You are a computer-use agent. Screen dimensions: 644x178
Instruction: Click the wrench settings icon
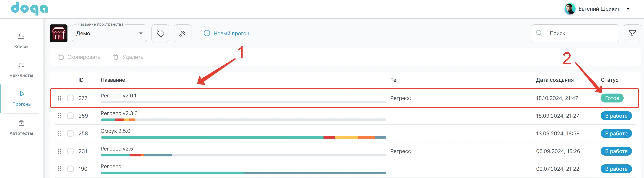coord(182,33)
